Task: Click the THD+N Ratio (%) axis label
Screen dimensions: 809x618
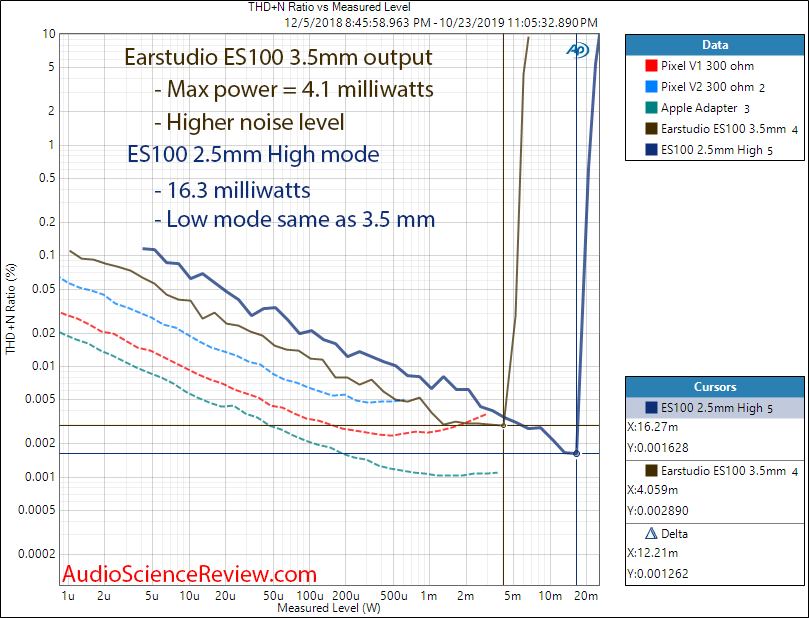Action: (11, 309)
